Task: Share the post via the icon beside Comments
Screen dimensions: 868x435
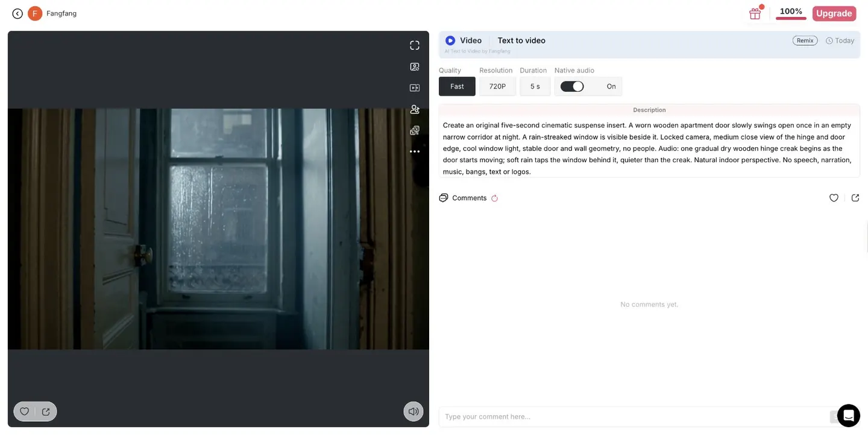Action: point(855,198)
